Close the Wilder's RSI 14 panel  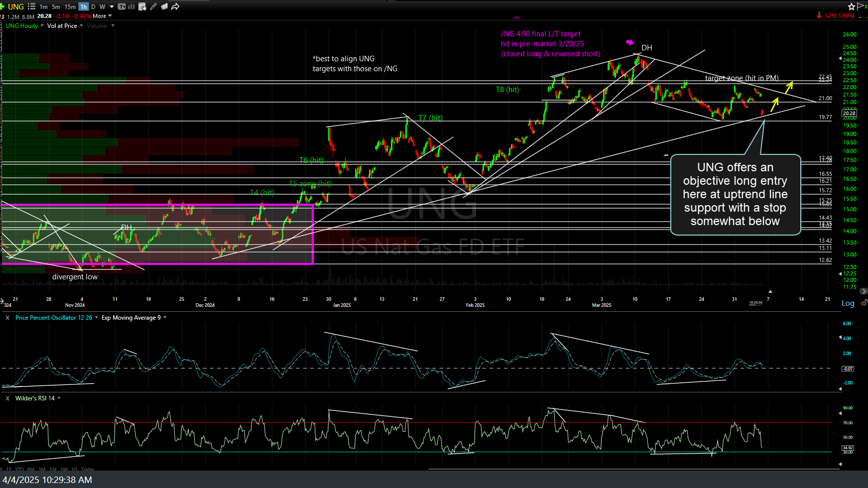(7, 398)
